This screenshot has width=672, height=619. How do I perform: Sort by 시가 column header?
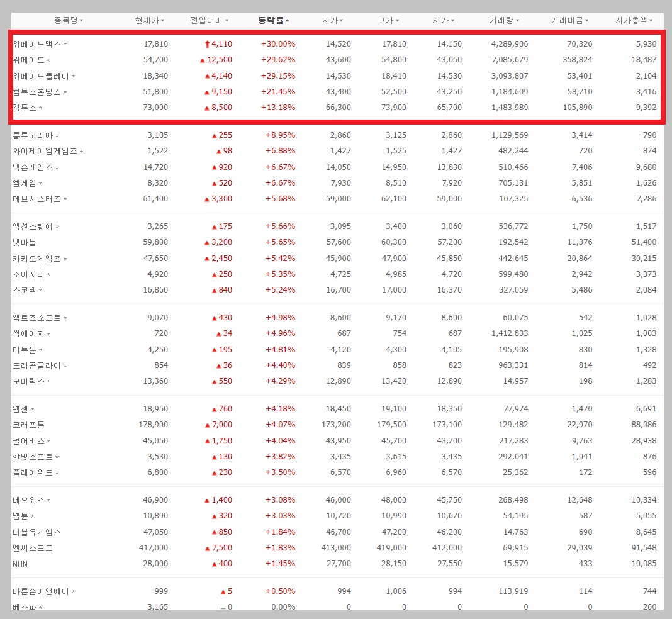click(333, 21)
